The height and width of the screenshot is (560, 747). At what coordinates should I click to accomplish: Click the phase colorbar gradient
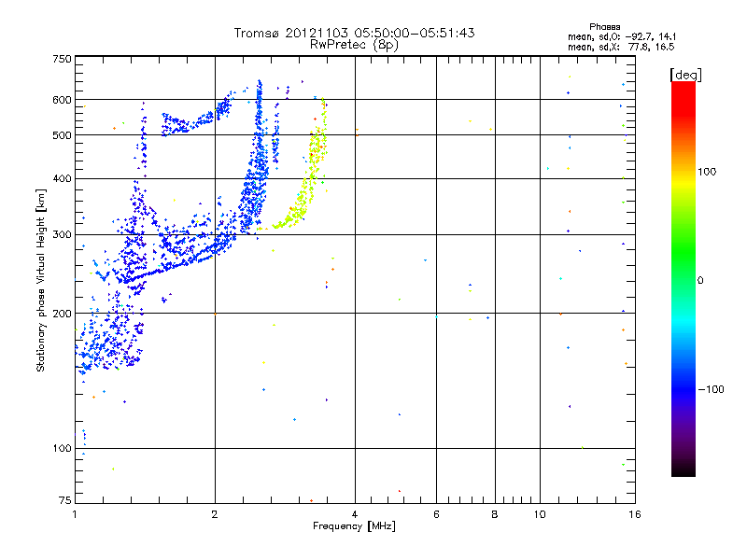pos(684,279)
